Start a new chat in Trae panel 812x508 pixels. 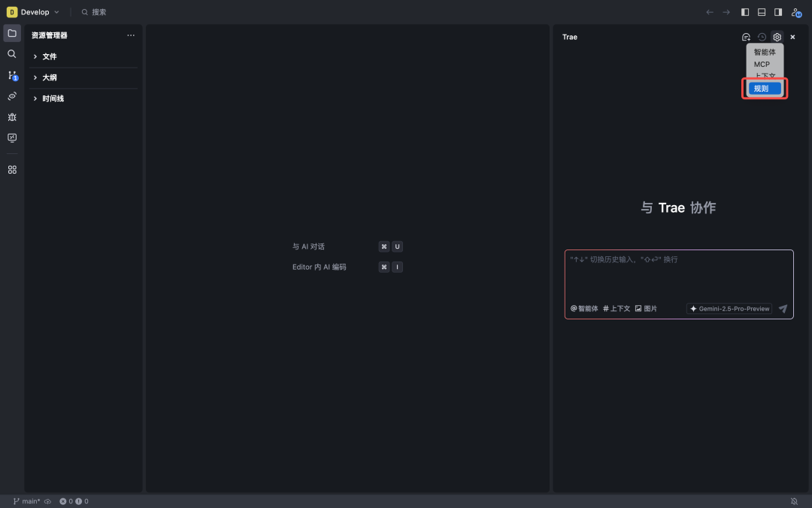746,37
